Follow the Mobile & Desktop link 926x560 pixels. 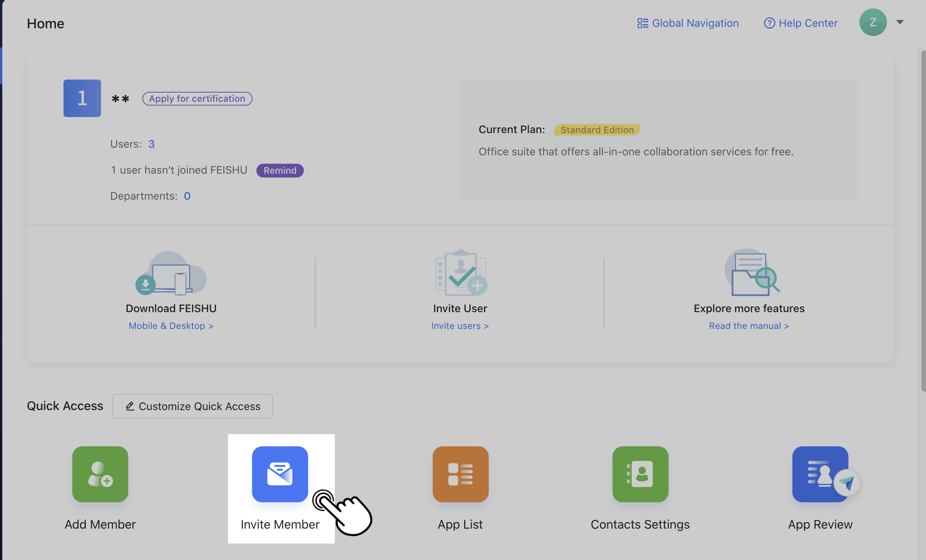tap(171, 326)
